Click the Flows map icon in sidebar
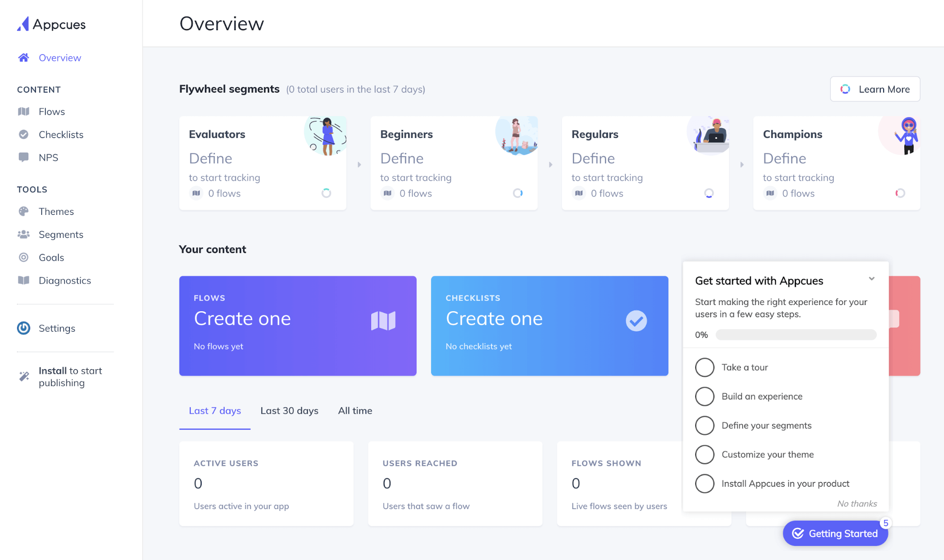 [24, 111]
